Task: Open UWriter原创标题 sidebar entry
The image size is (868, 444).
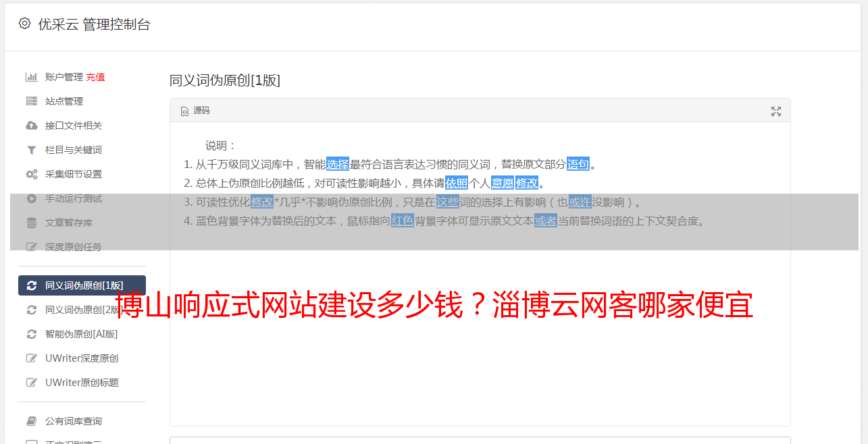Action: pos(82,383)
